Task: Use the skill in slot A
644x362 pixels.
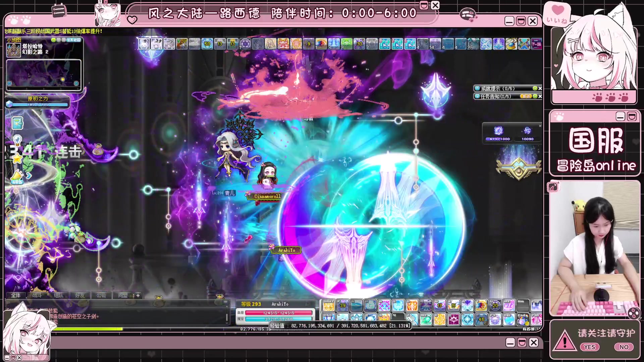Action: point(384,305)
